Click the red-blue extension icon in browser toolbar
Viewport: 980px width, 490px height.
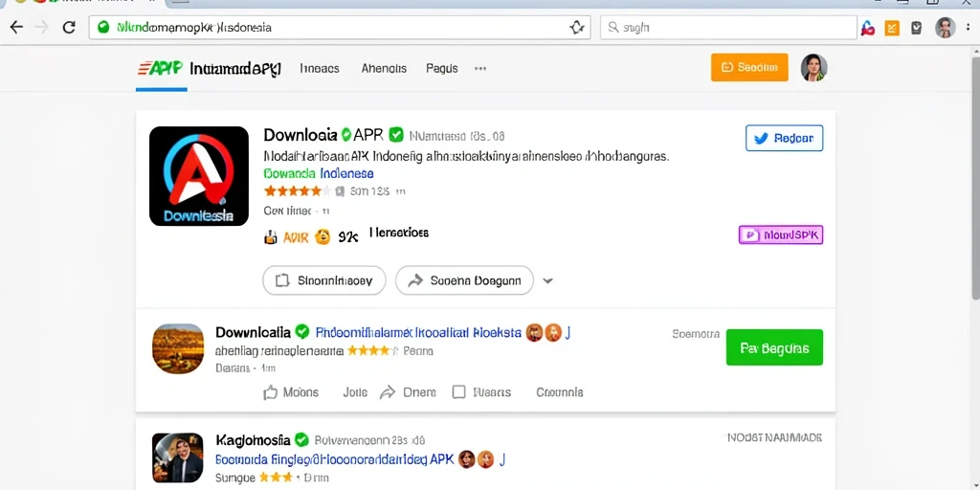(x=867, y=28)
